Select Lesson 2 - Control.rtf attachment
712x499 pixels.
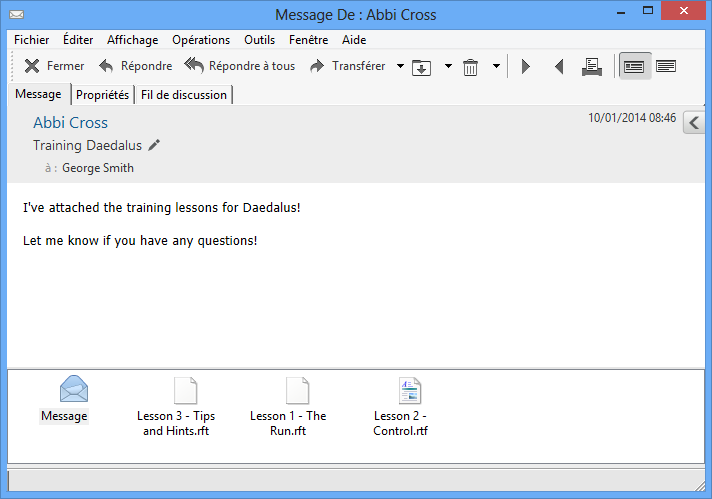pyautogui.click(x=400, y=406)
